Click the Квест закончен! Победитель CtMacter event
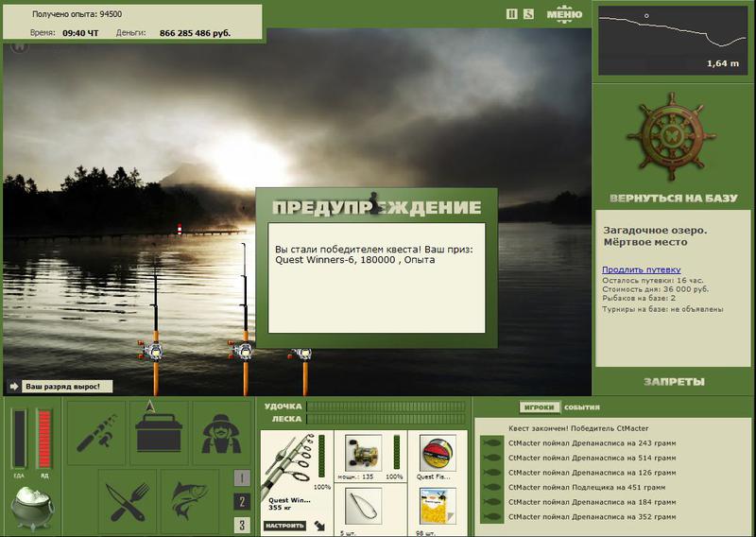The height and width of the screenshot is (537, 756). click(578, 428)
